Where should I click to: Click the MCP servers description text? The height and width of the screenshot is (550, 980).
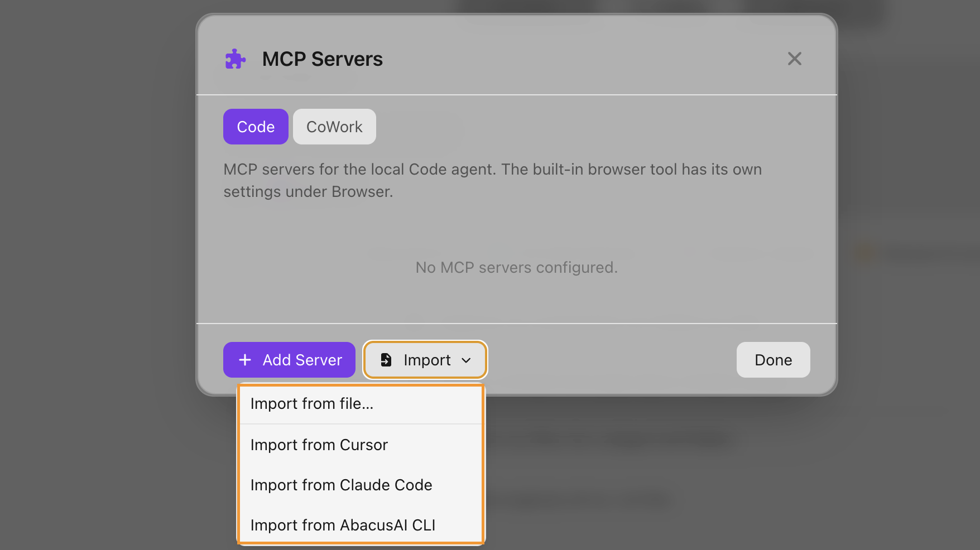(x=492, y=180)
